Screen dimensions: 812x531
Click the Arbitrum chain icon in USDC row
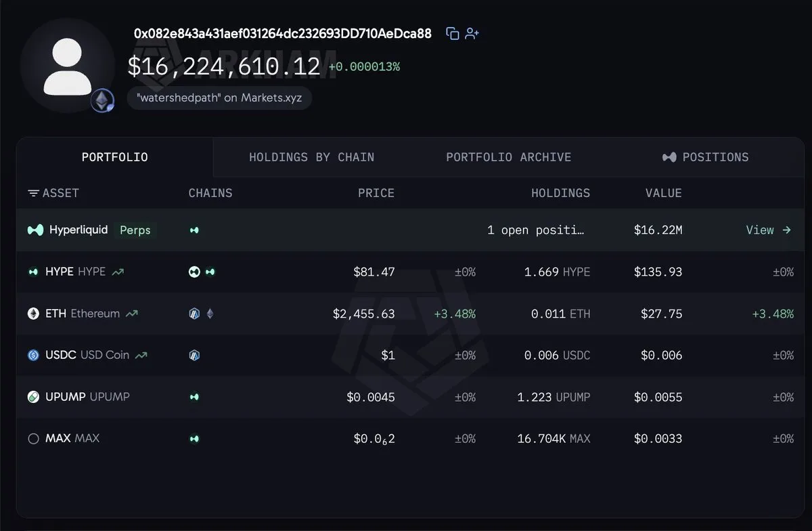pyautogui.click(x=194, y=355)
